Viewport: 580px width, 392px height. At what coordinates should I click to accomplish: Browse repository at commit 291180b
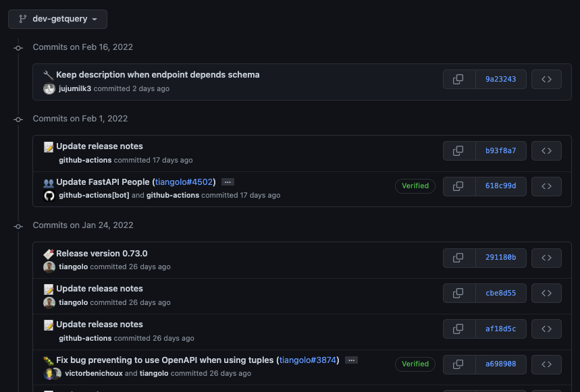[x=546, y=258]
